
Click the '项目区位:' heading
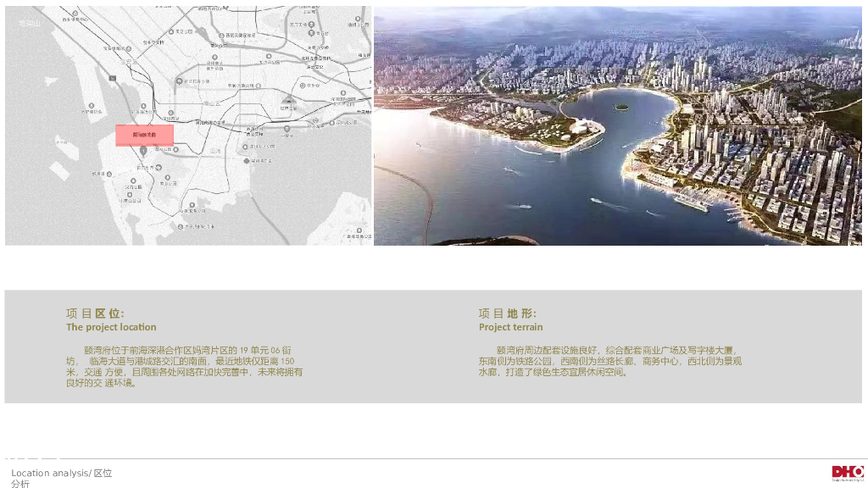95,313
